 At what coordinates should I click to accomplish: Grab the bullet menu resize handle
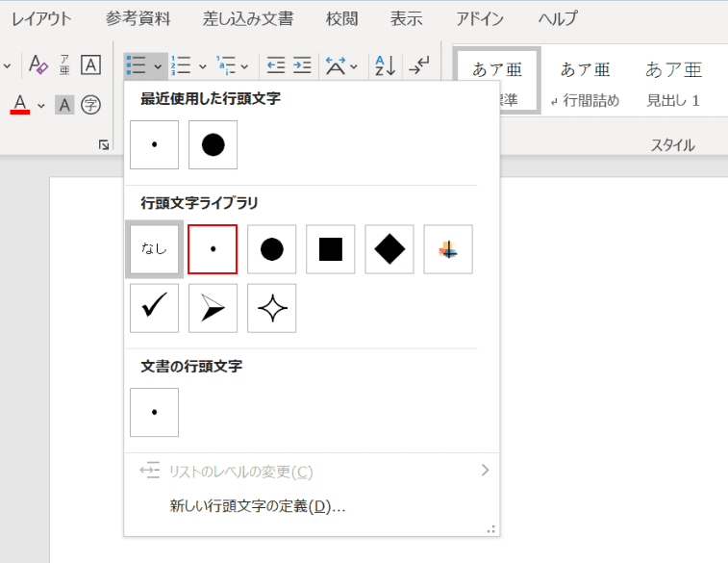click(x=491, y=529)
